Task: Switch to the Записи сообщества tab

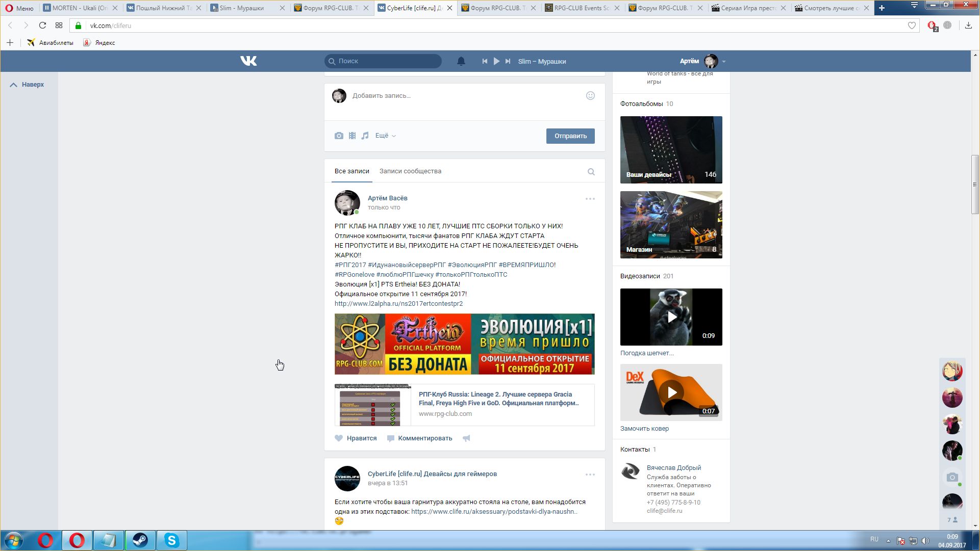Action: coord(410,171)
